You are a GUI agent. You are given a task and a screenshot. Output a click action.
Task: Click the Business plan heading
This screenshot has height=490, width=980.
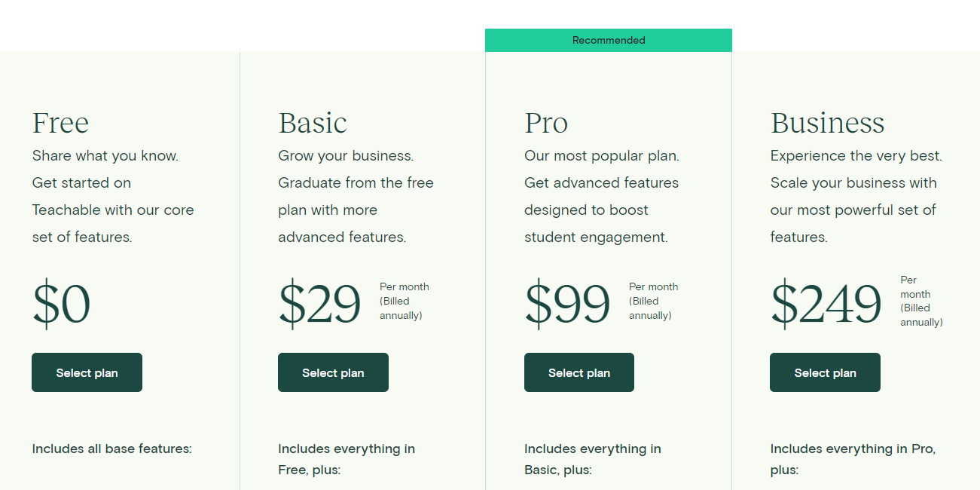(827, 123)
